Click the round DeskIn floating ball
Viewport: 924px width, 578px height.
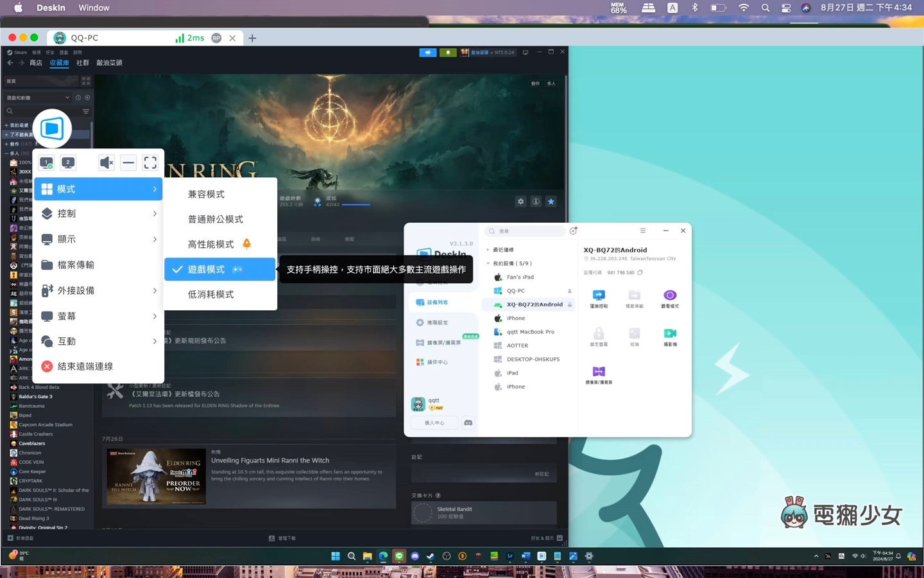[x=52, y=128]
